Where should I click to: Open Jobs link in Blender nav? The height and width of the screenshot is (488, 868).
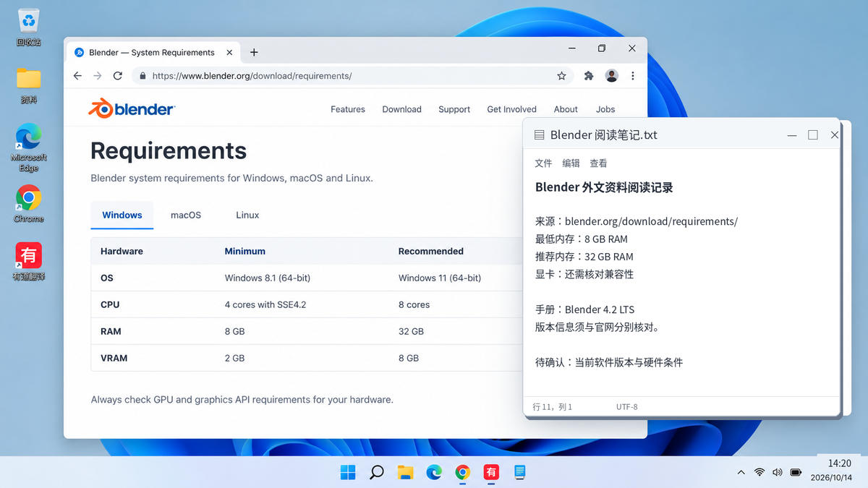(x=605, y=109)
